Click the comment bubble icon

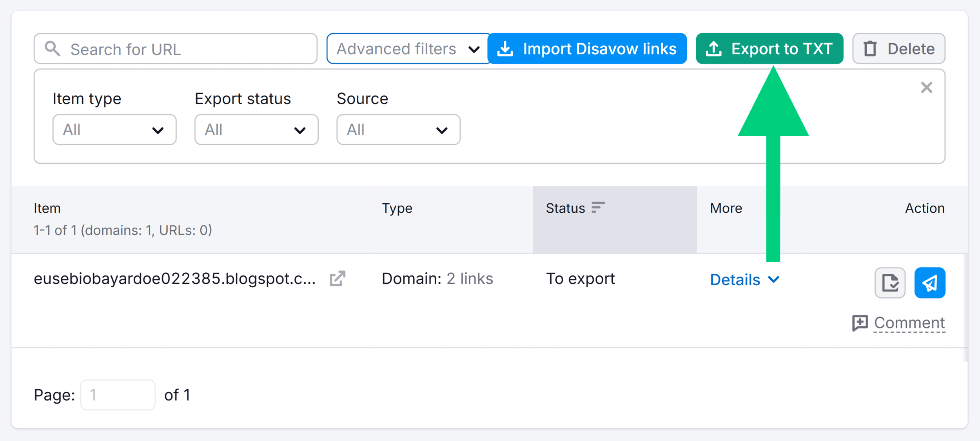860,323
